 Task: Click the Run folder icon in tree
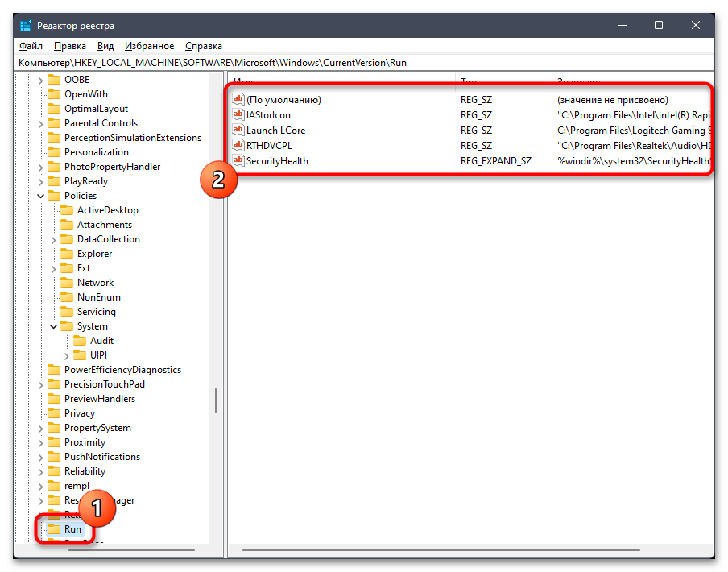(x=54, y=528)
